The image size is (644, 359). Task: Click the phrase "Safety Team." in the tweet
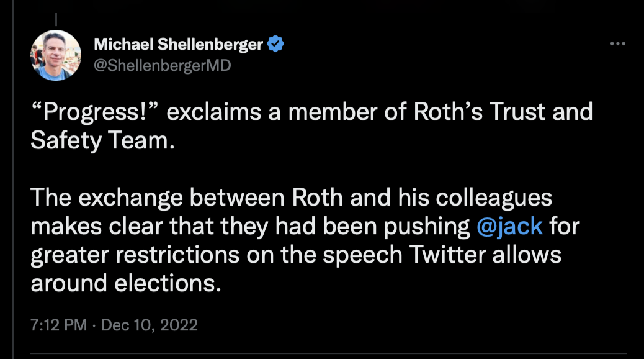click(102, 140)
